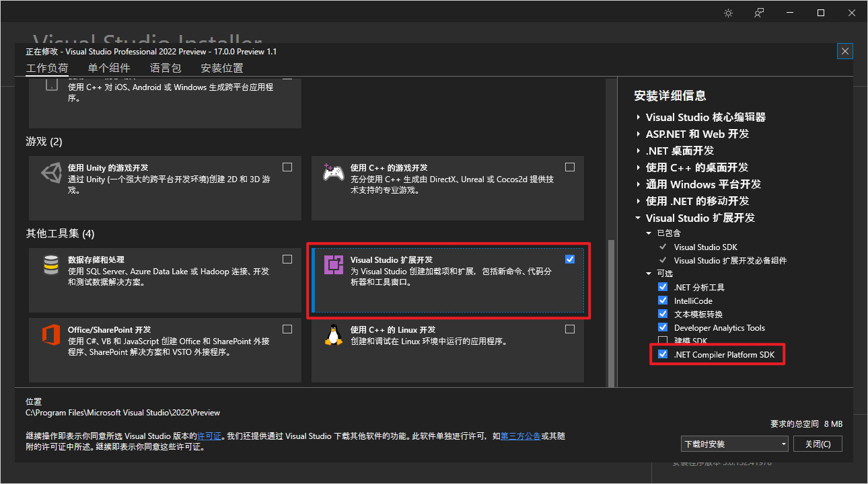Image resolution: width=868 pixels, height=484 pixels.
Task: Open the 第三方公告 third-party notices link
Action: [520, 436]
